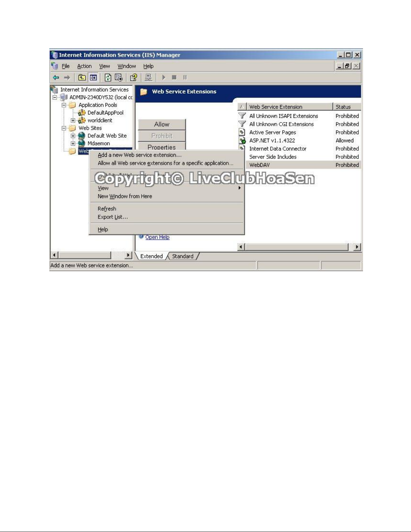Collapse the ADMIN-2340DY5J2 tree node
The image size is (411, 532).
pyautogui.click(x=55, y=98)
